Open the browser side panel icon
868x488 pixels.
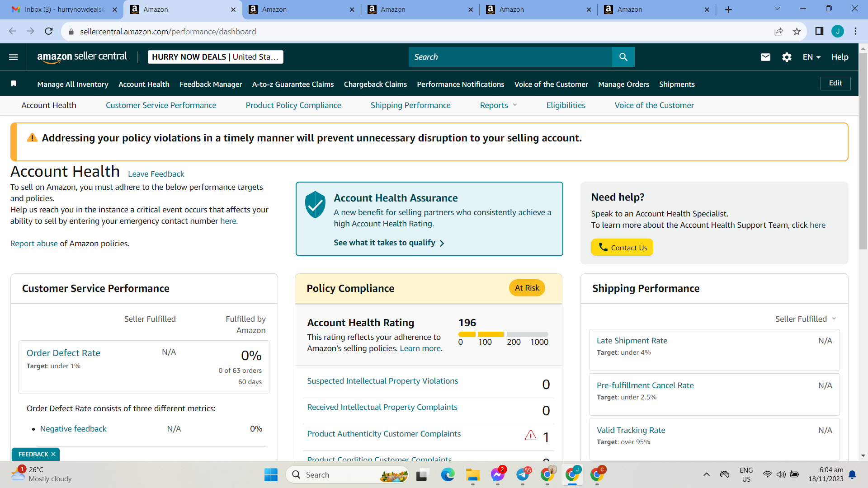[819, 31]
